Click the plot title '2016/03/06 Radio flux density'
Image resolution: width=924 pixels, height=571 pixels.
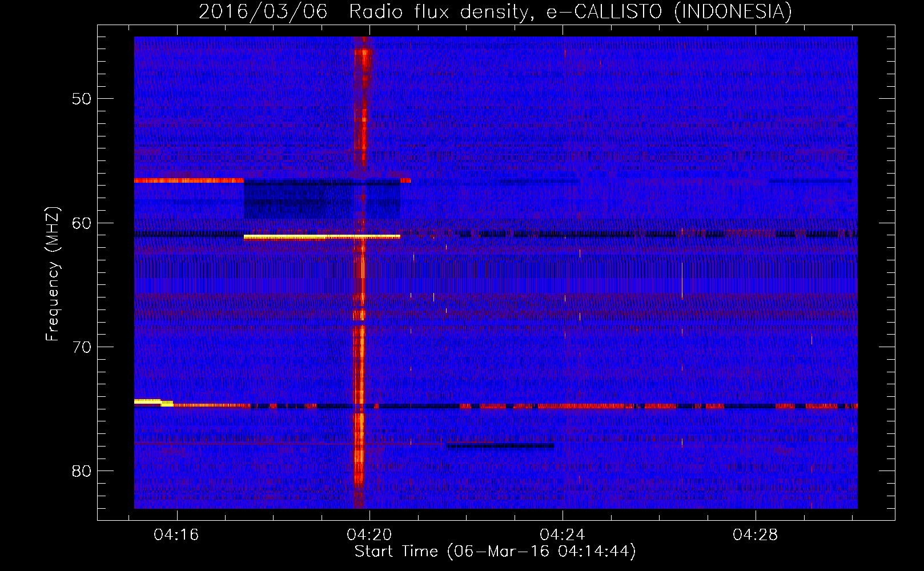[367, 11]
